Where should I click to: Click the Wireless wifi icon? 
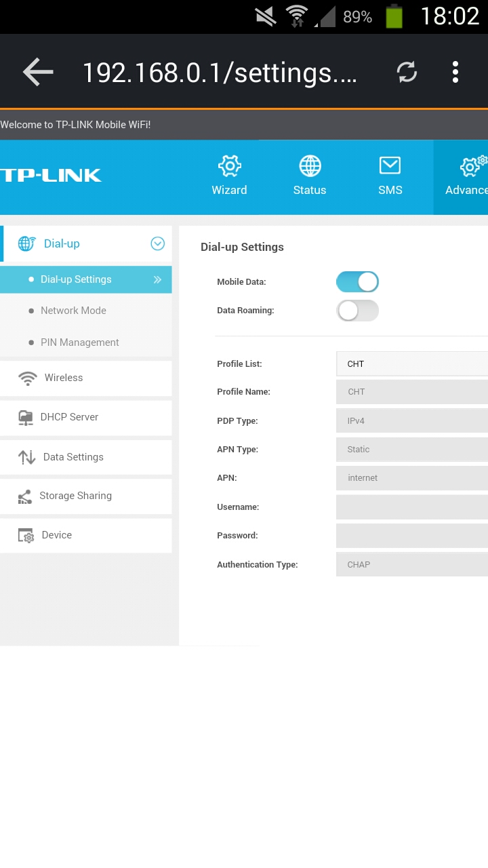(x=27, y=378)
